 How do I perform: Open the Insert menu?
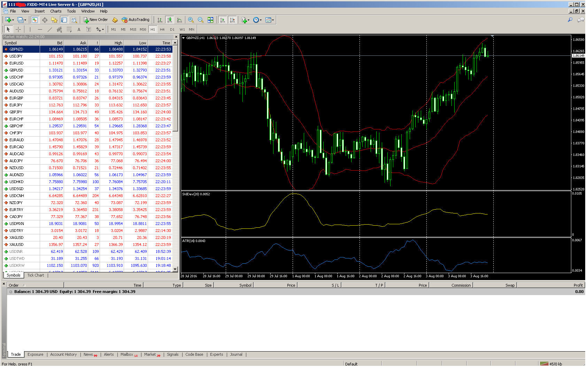(x=39, y=11)
